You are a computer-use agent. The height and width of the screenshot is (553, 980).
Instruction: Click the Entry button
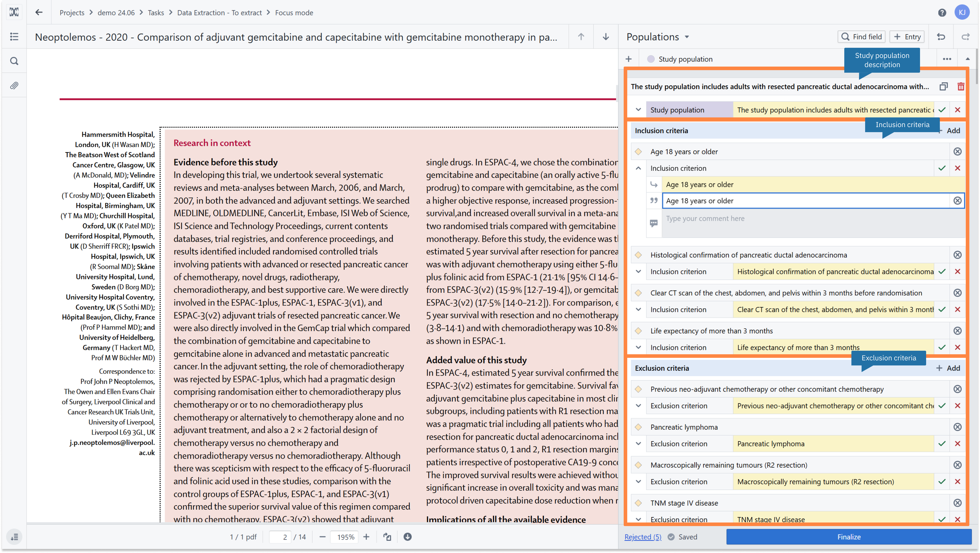click(907, 37)
